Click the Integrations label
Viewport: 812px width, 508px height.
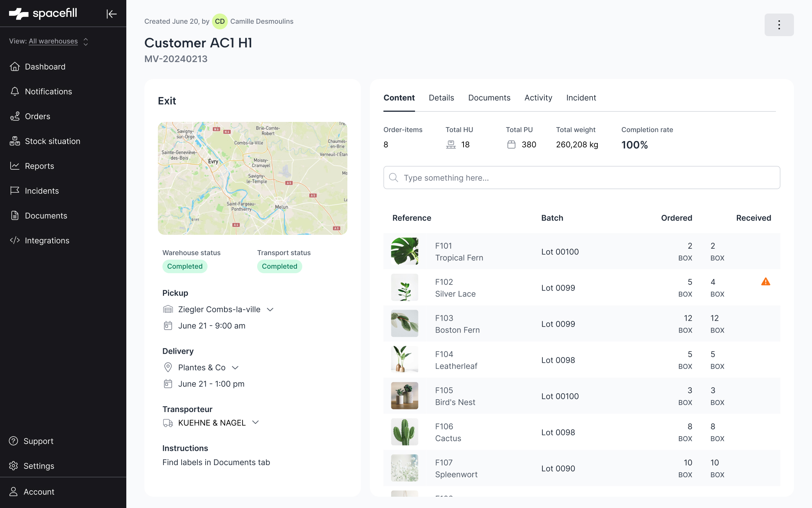coord(47,240)
